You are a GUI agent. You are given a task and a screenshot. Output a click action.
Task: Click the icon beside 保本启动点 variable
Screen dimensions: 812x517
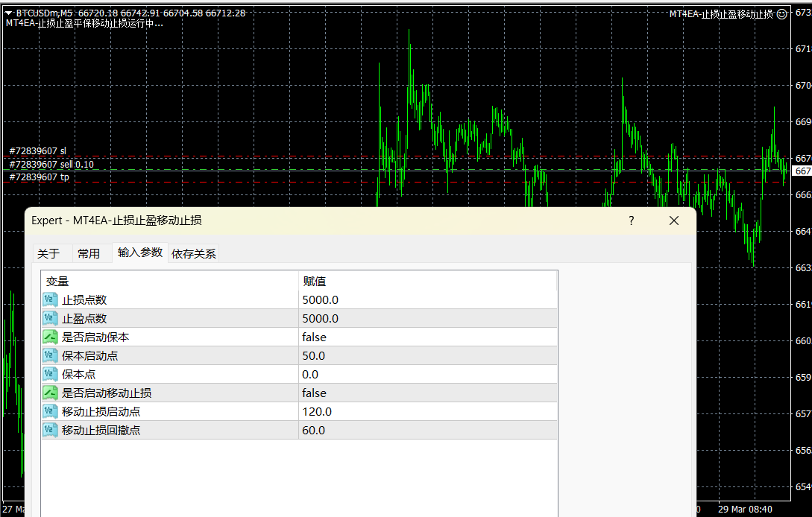pyautogui.click(x=50, y=356)
